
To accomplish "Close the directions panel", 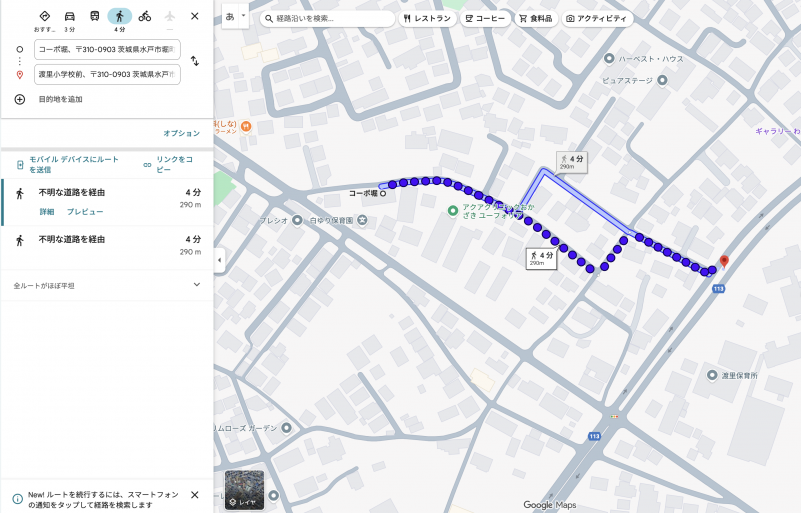I will (x=195, y=17).
